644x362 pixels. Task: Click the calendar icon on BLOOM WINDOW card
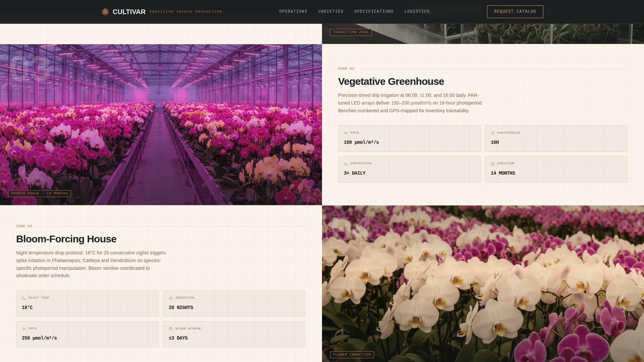171,329
